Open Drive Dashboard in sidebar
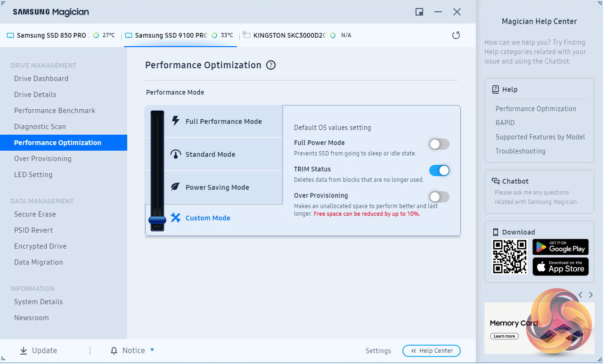Screen dimensions: 604x364 [64, 79]
